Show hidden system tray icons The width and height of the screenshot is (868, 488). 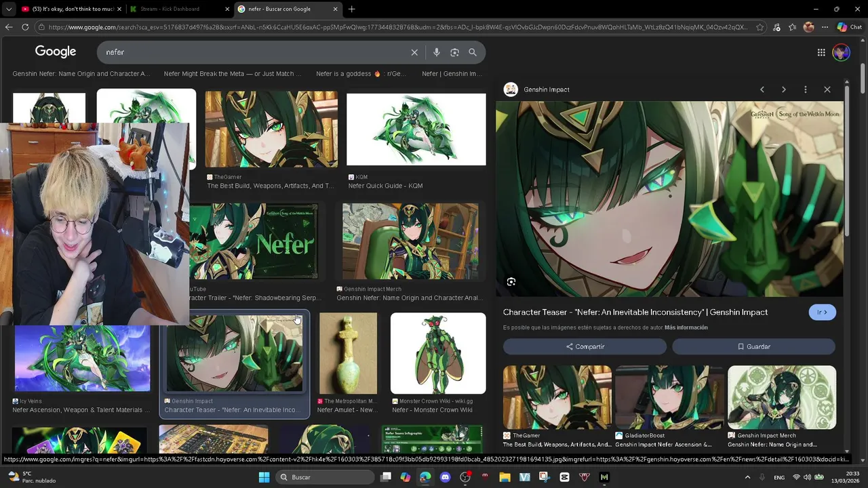click(x=748, y=477)
